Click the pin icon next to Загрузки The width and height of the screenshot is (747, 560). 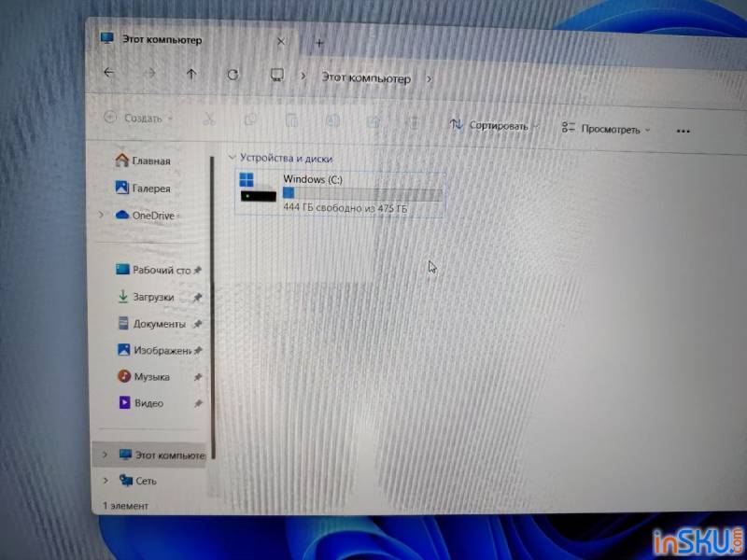tap(197, 298)
